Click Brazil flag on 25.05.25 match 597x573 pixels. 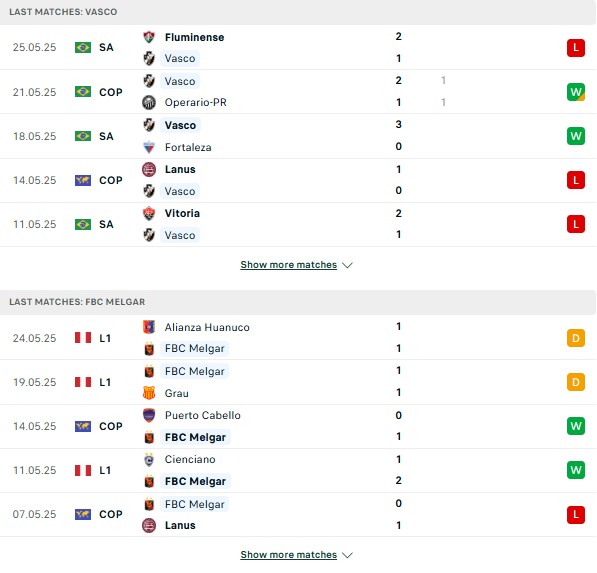(83, 48)
